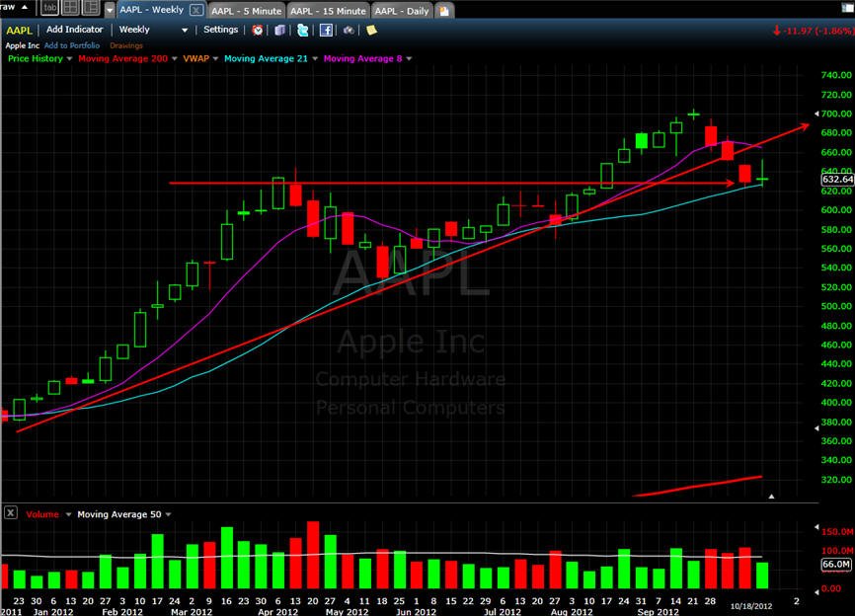
Task: Click the Add to Portfolio link
Action: coord(72,45)
